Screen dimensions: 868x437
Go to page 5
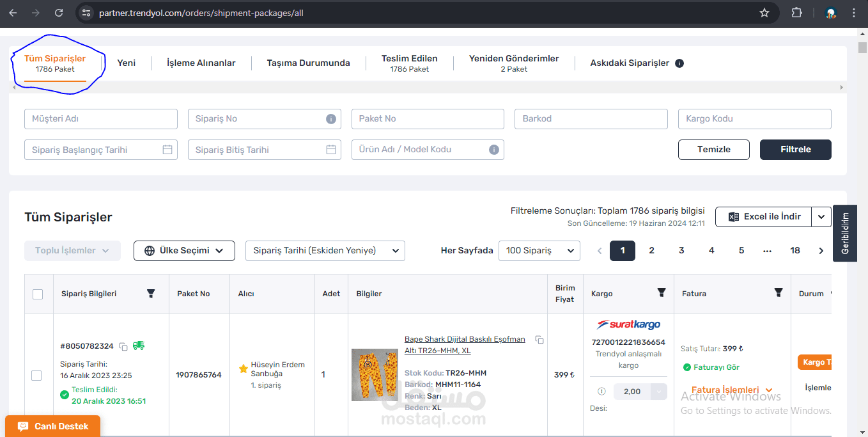(x=741, y=251)
